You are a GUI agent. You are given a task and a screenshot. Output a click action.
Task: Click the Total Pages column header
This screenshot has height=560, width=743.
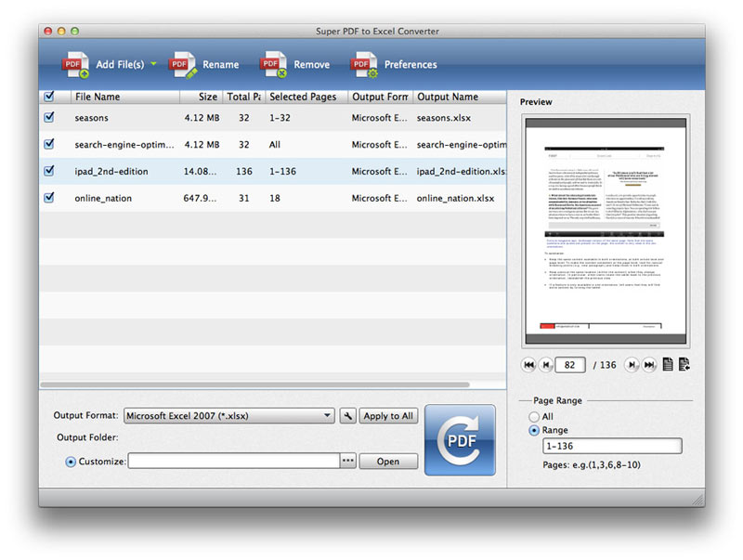click(x=244, y=97)
